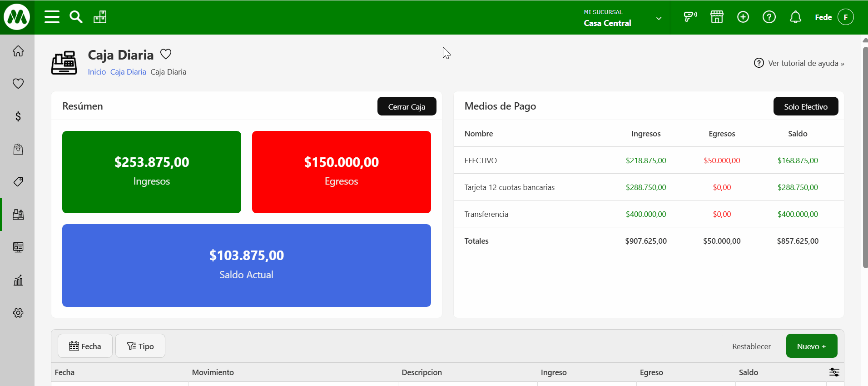The height and width of the screenshot is (386, 868).
Task: Open settings gear in sidebar
Action: click(x=18, y=313)
